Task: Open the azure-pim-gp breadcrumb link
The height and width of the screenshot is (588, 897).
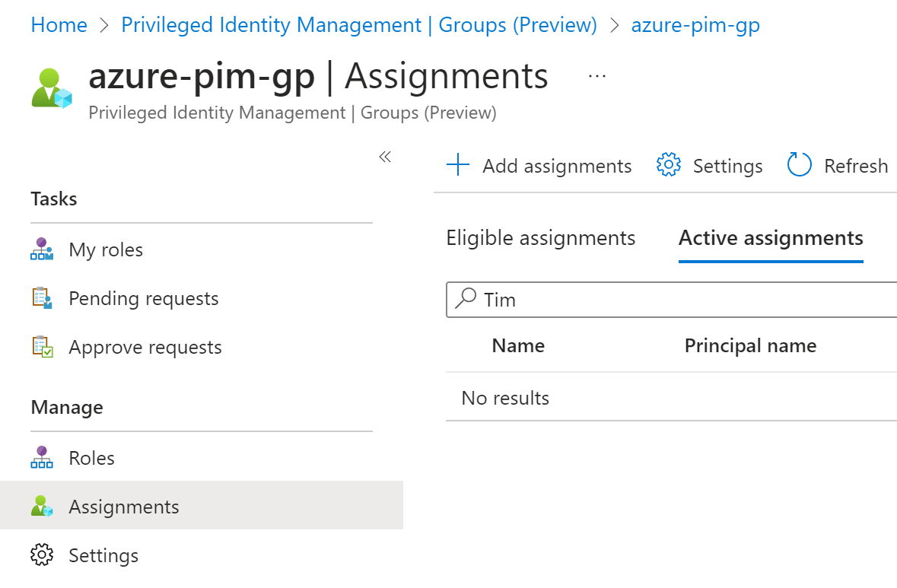Action: click(695, 25)
